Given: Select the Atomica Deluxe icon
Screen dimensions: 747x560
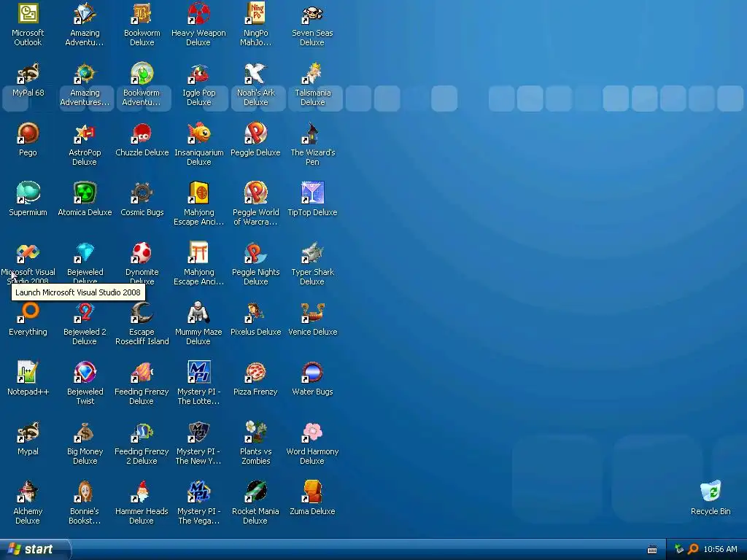Looking at the screenshot, I should [x=85, y=193].
